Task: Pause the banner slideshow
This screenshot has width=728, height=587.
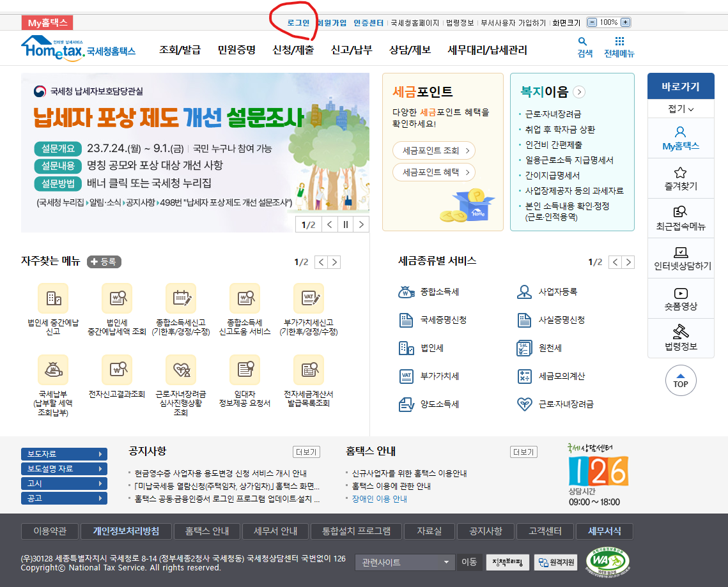Action: tap(346, 225)
